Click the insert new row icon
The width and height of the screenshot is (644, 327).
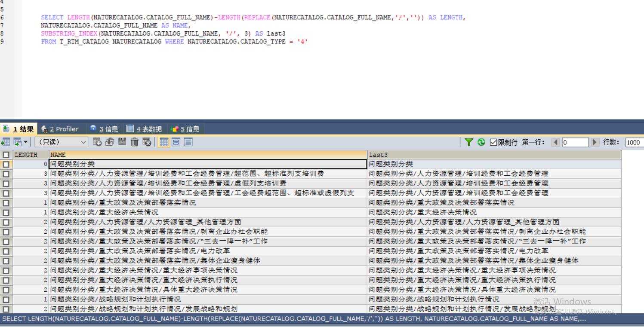(97, 142)
